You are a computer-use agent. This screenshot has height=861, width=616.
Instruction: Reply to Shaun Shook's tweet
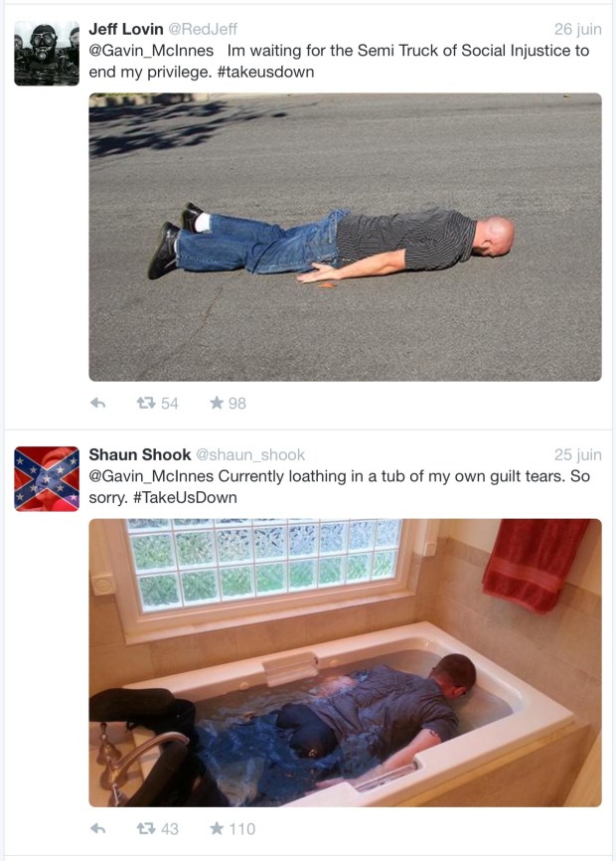coord(97,828)
